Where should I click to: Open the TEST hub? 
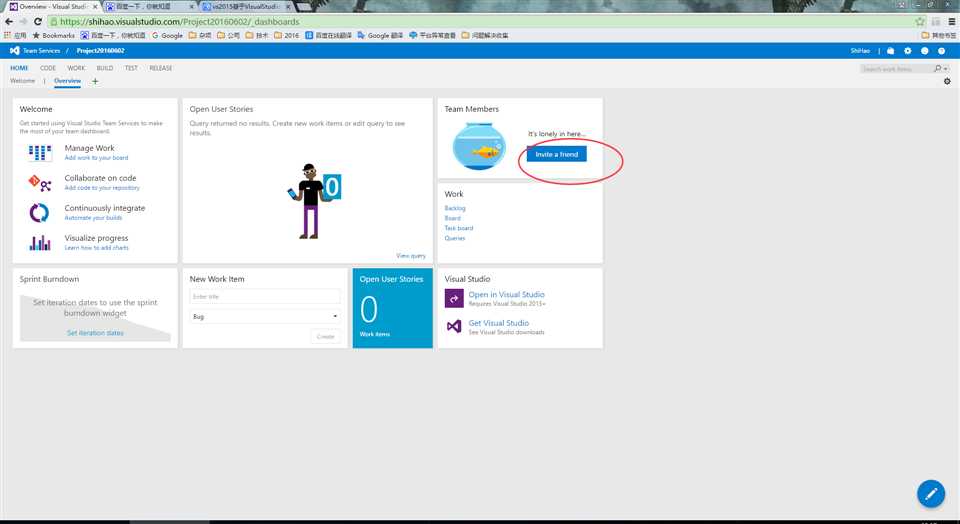coord(131,68)
